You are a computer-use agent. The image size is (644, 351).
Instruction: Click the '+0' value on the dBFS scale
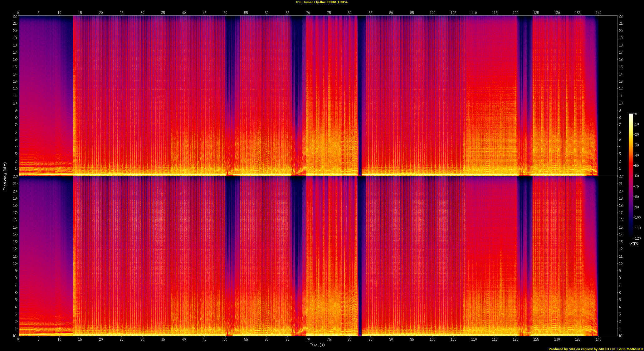coord(635,114)
